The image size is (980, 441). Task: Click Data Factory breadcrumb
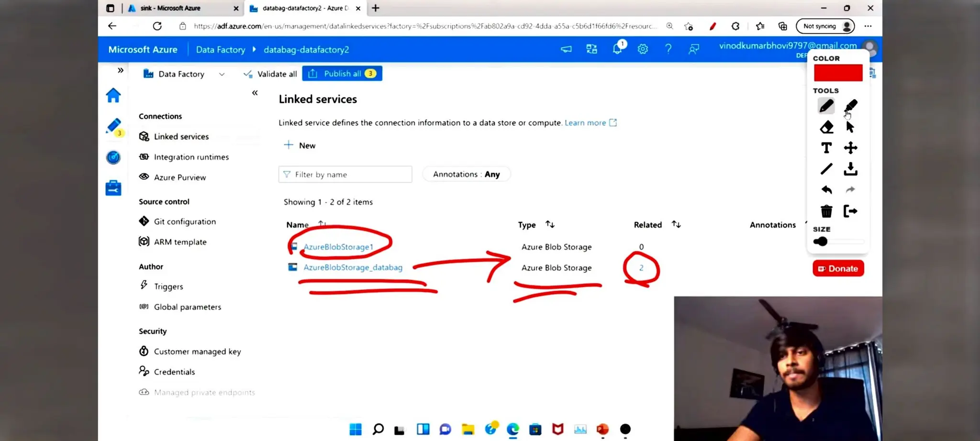220,50
